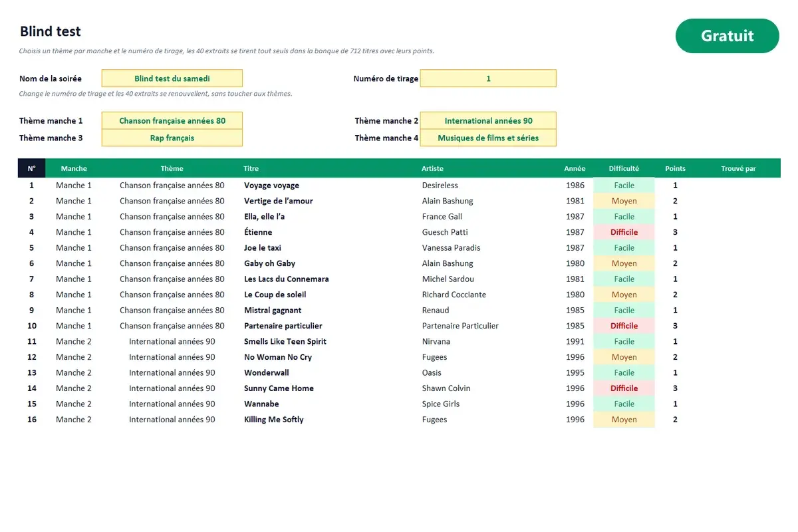Select the title Gaby oh Gaby
The width and height of the screenshot is (798, 532).
(x=269, y=263)
